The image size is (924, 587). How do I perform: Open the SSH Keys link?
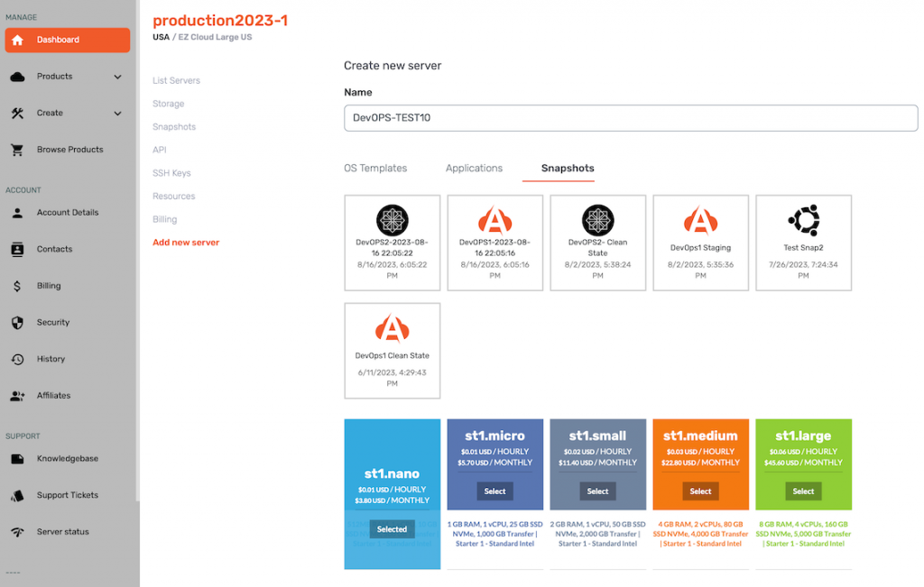coord(171,173)
